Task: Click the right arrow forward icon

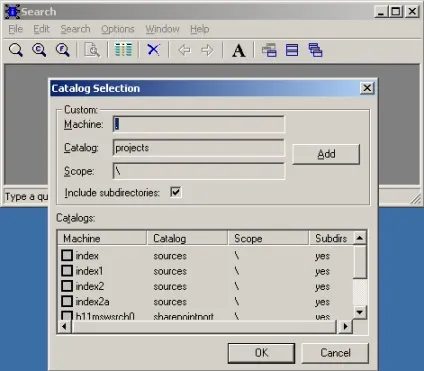Action: pyautogui.click(x=207, y=50)
